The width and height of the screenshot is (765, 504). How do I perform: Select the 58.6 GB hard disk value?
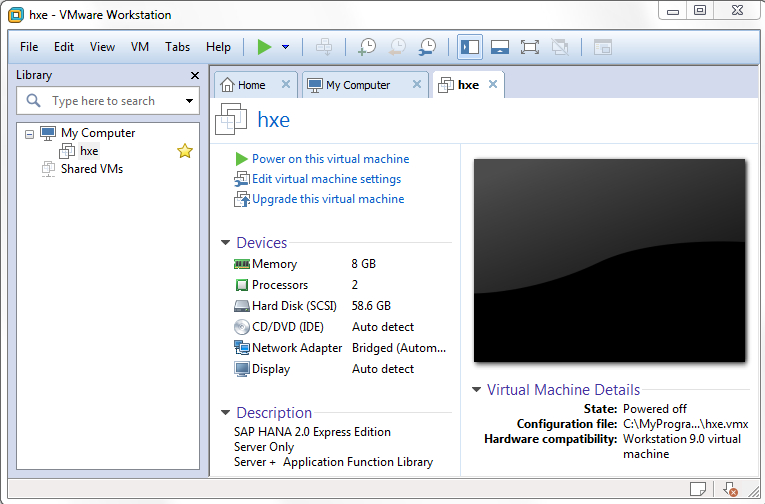tap(371, 306)
